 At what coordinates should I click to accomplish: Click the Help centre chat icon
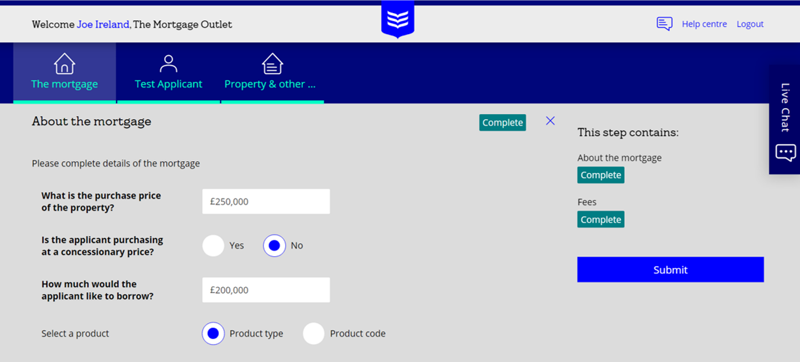pyautogui.click(x=664, y=24)
